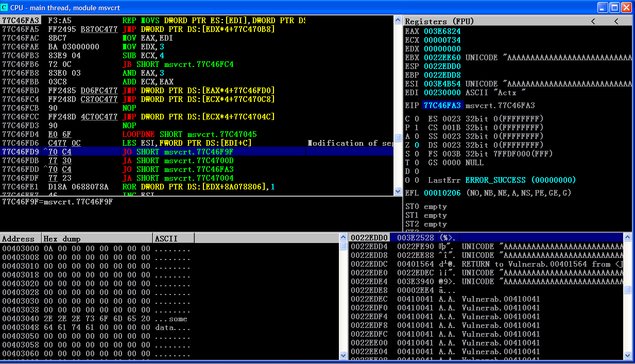Click the rightmost arrow in the Registers header
This screenshot has width=635, height=364.
point(616,21)
